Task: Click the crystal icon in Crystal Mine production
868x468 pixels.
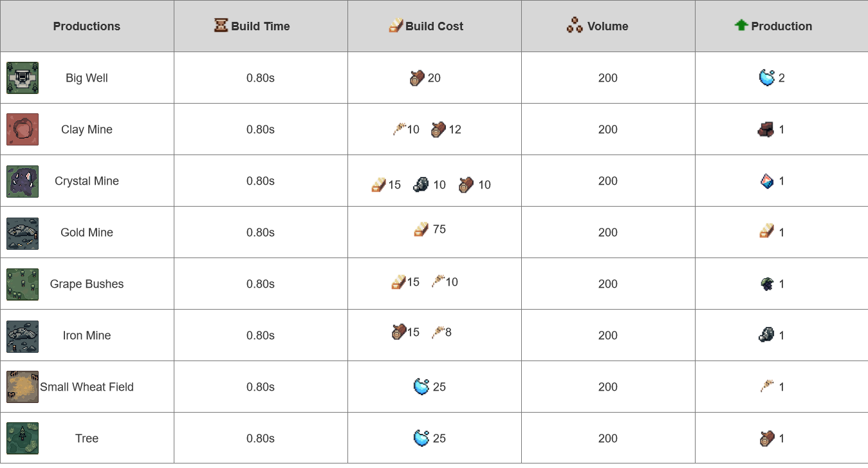Action: (766, 181)
